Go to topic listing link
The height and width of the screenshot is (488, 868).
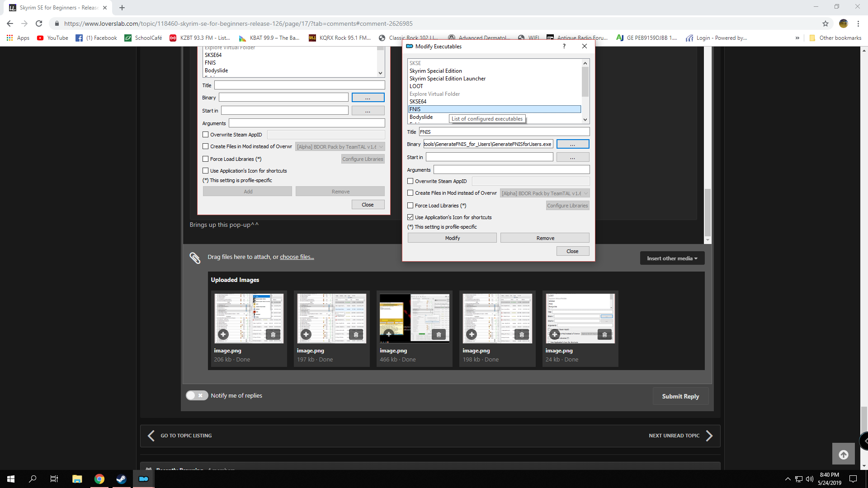[x=180, y=436]
